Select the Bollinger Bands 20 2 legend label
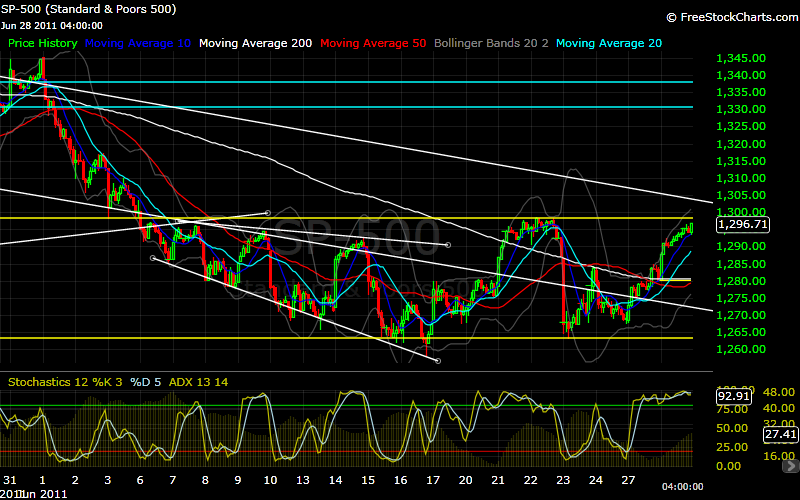The image size is (800, 500). [491, 43]
